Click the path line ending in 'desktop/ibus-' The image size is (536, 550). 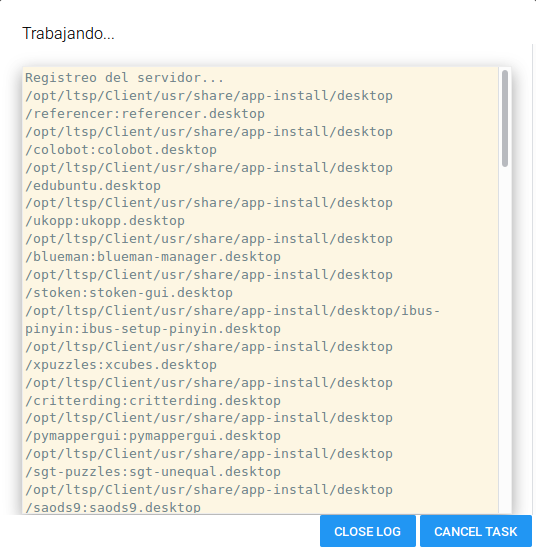coord(233,311)
